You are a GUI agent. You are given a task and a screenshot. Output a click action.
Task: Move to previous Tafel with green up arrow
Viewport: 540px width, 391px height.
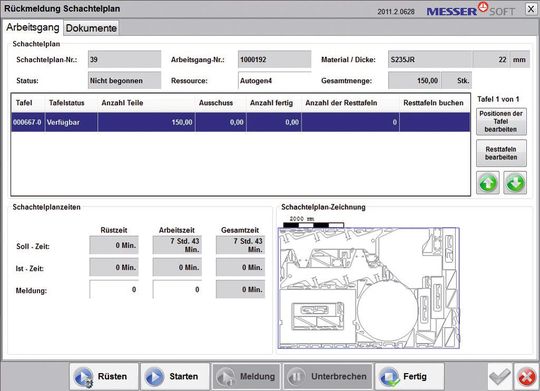488,183
